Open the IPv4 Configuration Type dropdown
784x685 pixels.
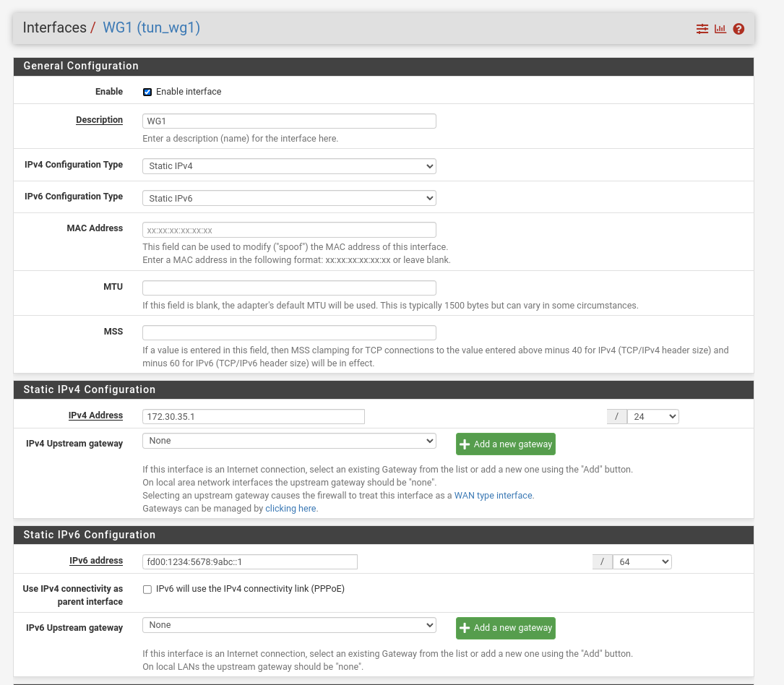288,166
